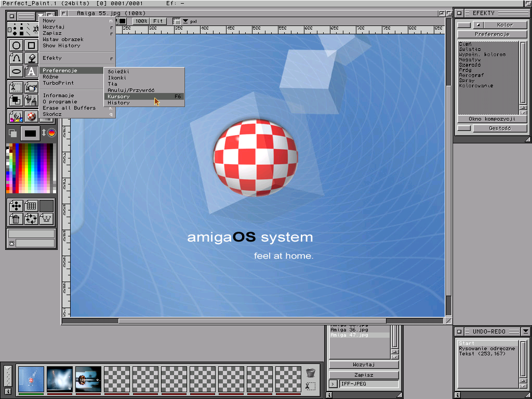532x399 pixels.
Task: Click the scissors cut-brush tool
Action: click(x=17, y=87)
